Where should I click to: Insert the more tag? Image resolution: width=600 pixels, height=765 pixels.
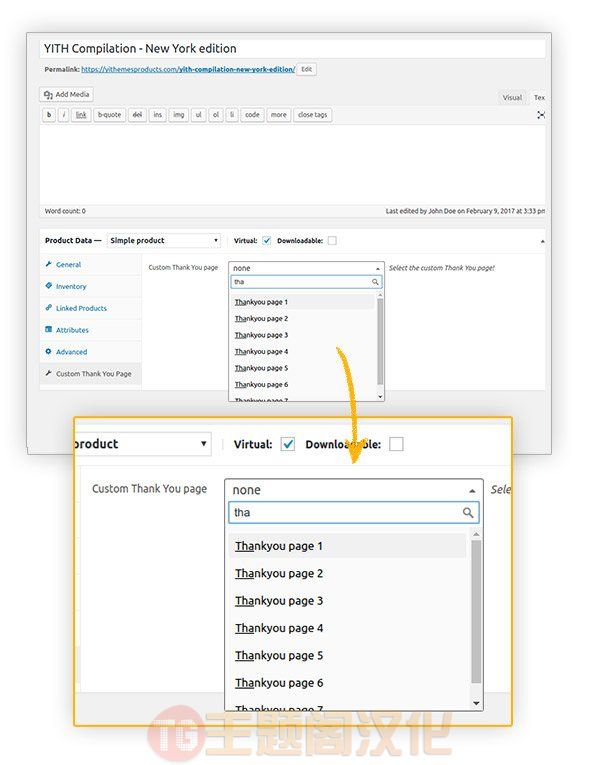pos(279,115)
